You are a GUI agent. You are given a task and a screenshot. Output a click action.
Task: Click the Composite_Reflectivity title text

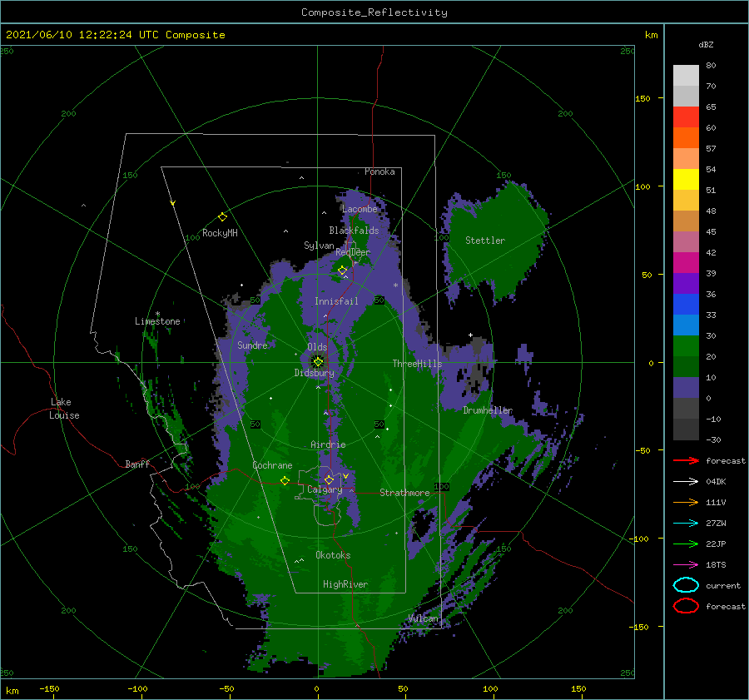[x=374, y=12]
